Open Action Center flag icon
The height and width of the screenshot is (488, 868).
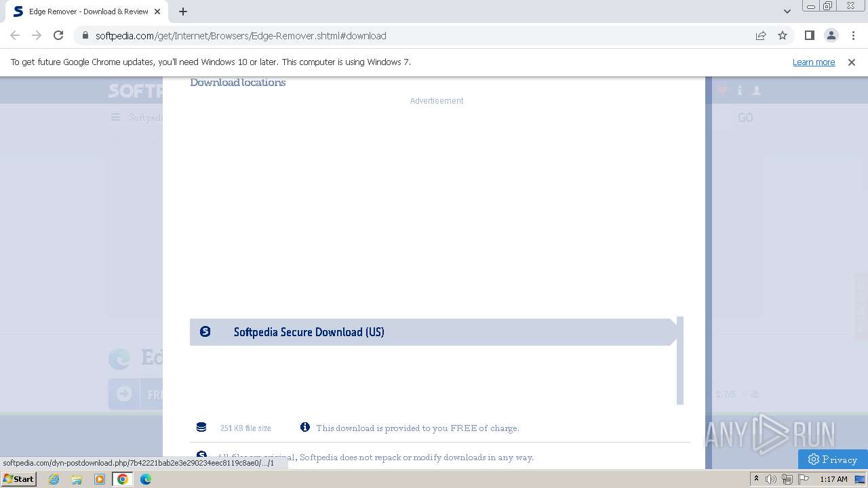804,479
